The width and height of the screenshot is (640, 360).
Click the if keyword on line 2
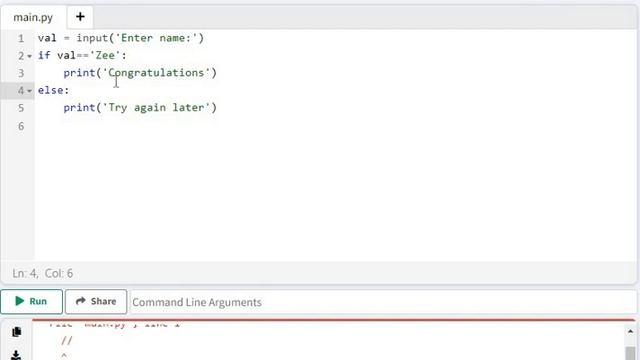pyautogui.click(x=44, y=55)
